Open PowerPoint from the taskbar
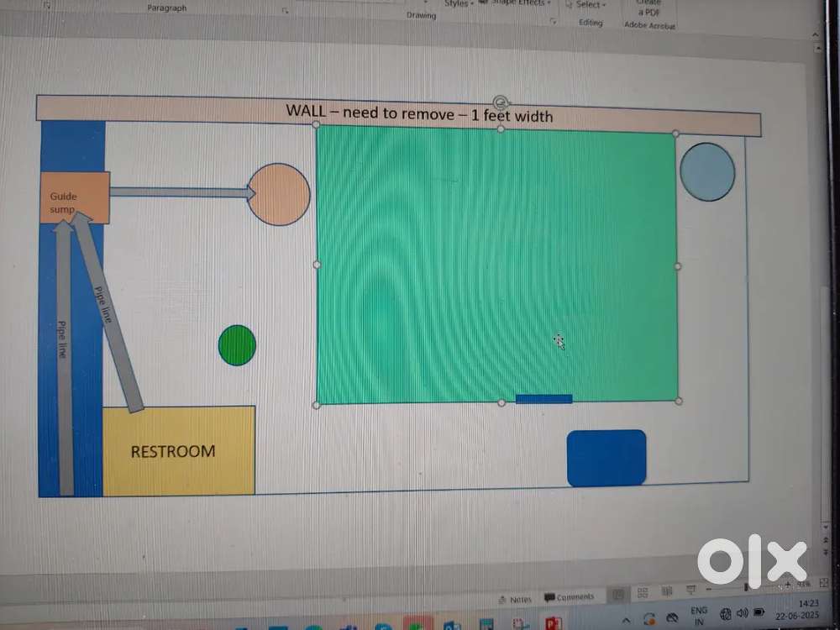The height and width of the screenshot is (630, 840). (x=554, y=624)
